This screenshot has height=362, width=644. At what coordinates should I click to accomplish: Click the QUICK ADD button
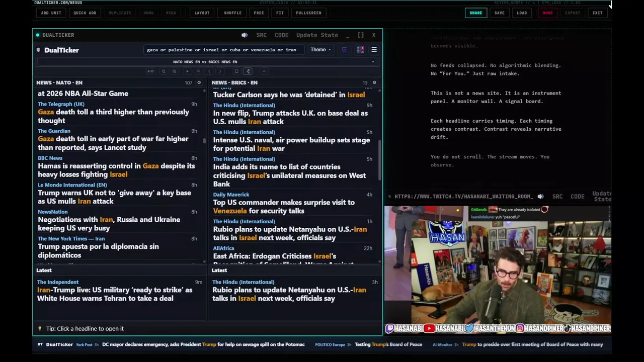85,13
